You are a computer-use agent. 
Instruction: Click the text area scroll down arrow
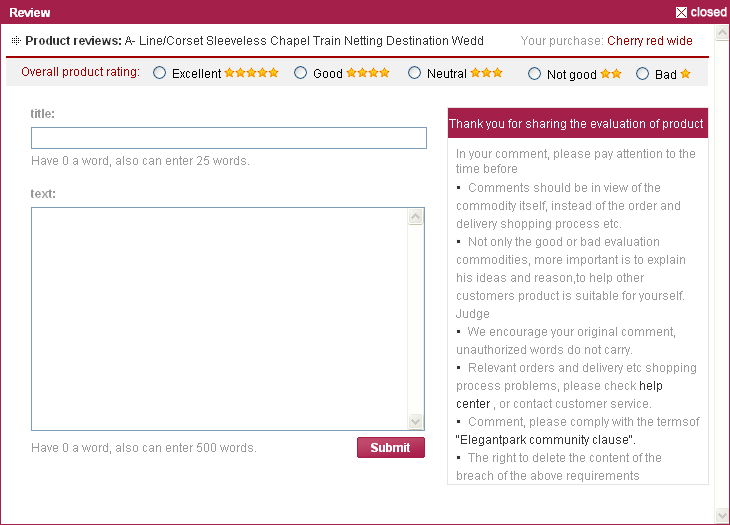click(415, 421)
